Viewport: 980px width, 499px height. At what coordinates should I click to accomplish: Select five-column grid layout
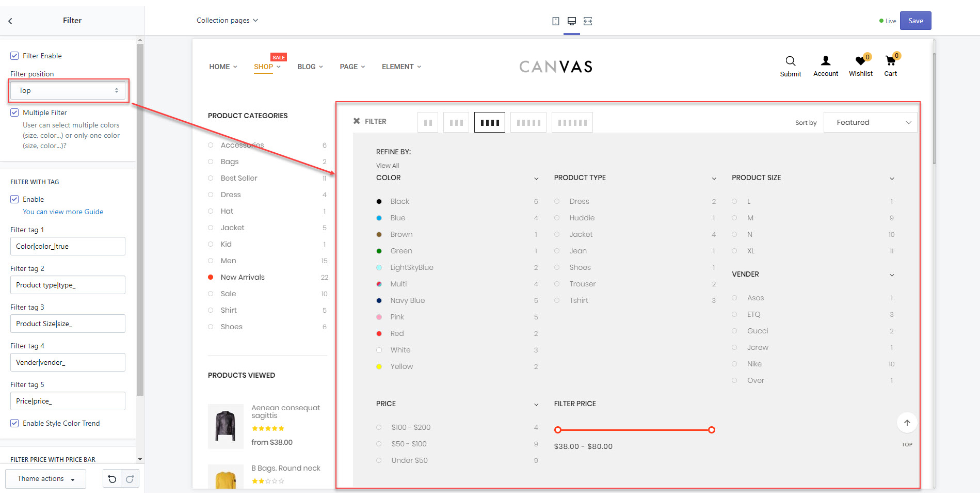(528, 122)
